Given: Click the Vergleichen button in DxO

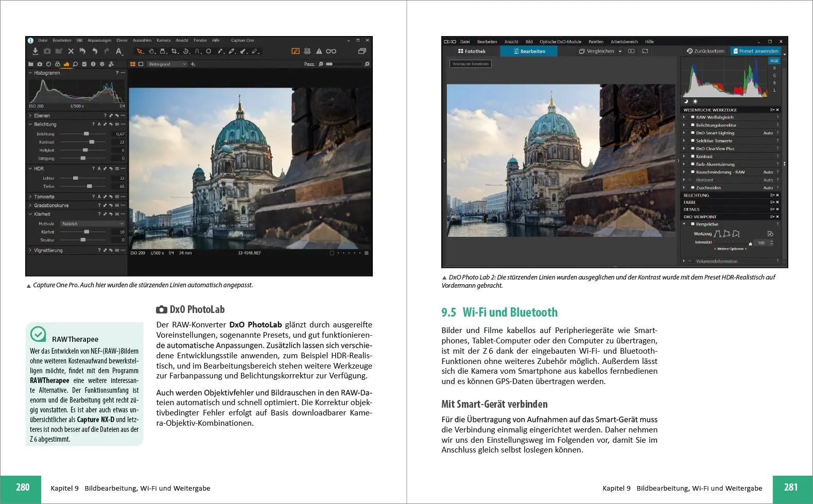Looking at the screenshot, I should (x=597, y=51).
